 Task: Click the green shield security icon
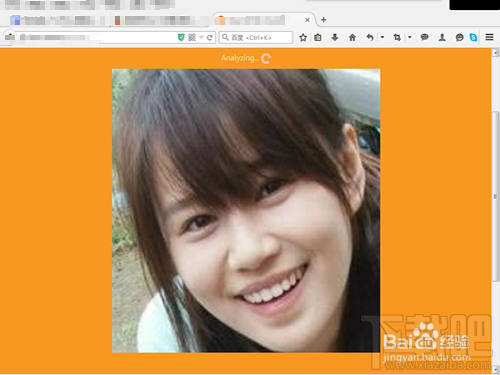(181, 37)
